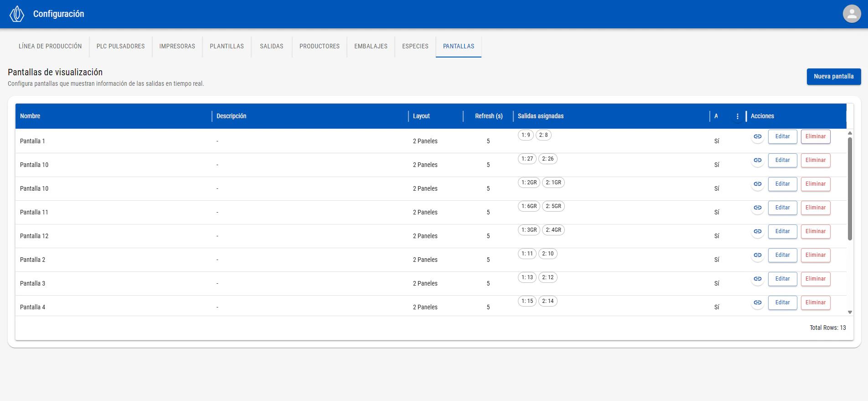The height and width of the screenshot is (401, 868).
Task: Edit Pantalla 2
Action: (783, 255)
